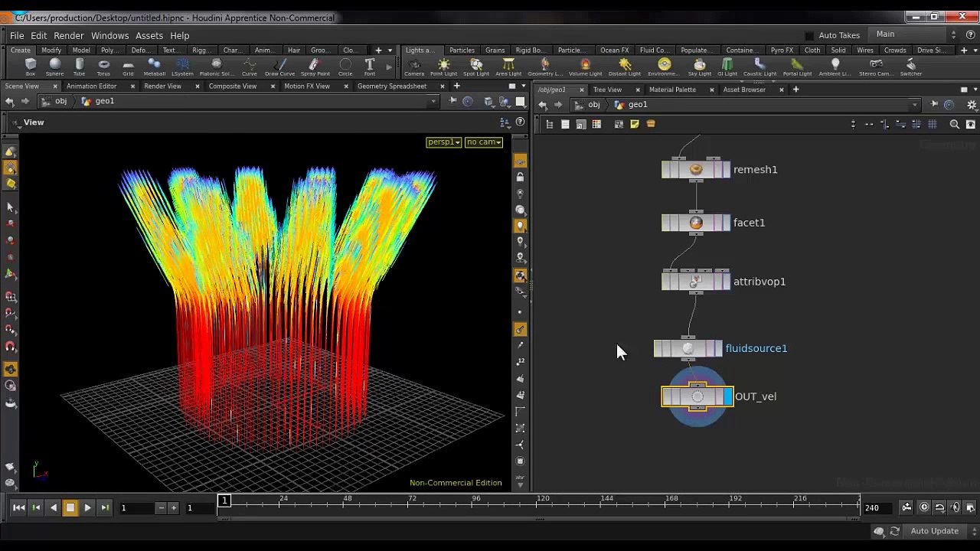
Task: Select the Torus shelf tool
Action: coord(103,67)
